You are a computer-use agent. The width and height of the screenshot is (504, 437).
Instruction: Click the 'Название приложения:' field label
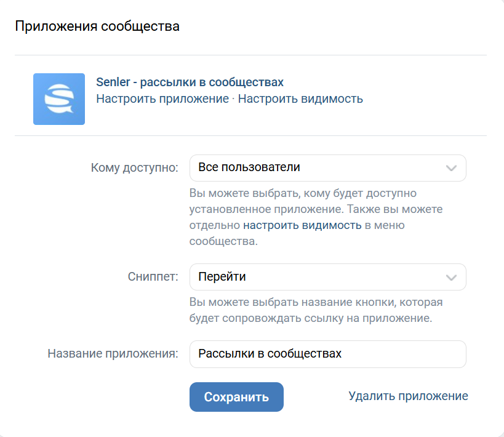[113, 354]
